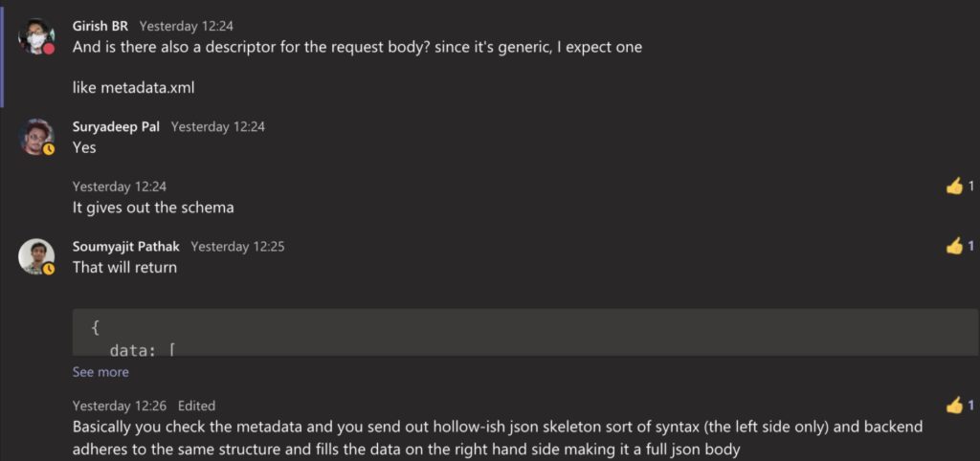Click timestamp Yesterday 12:25 on Soumyajit's message
Screen dimensions: 980x461
pyautogui.click(x=237, y=247)
